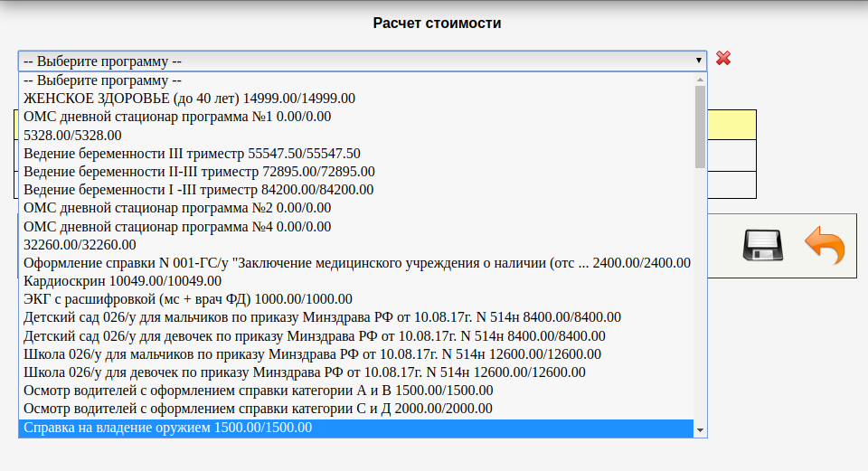Screen dimensions: 868x471
Task: Pick Ведение беременности III триместр option
Action: point(192,153)
